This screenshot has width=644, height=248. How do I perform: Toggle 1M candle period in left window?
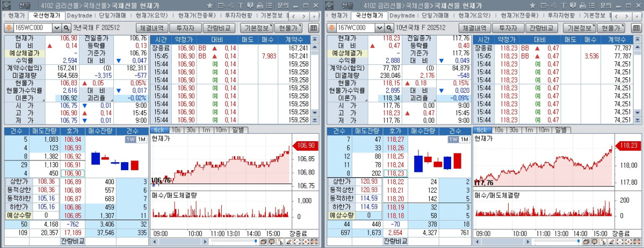tap(141, 140)
